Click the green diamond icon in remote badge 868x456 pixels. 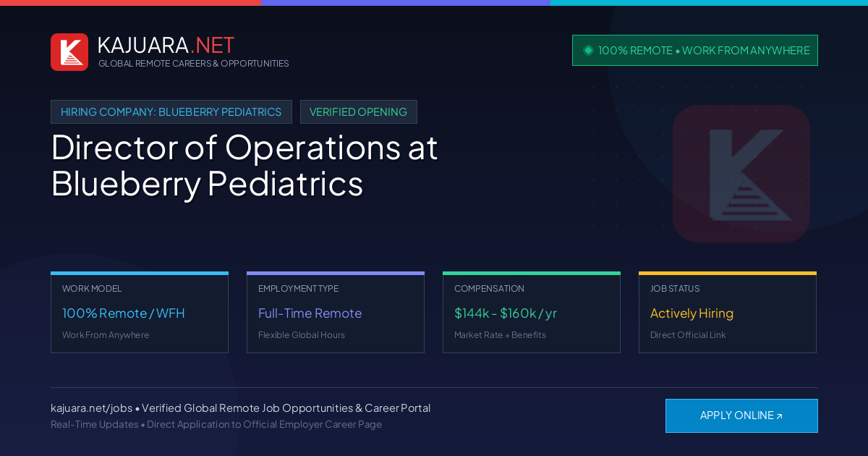pyautogui.click(x=588, y=51)
